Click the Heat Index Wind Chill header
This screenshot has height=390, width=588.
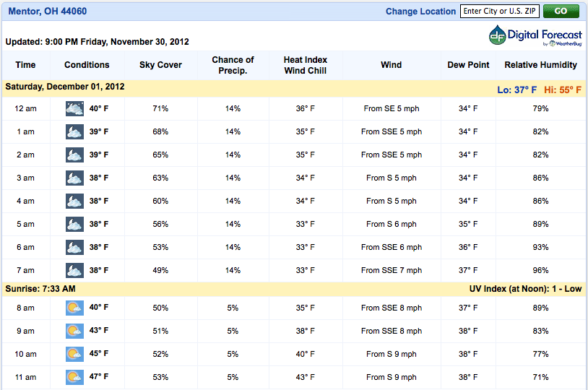(306, 65)
